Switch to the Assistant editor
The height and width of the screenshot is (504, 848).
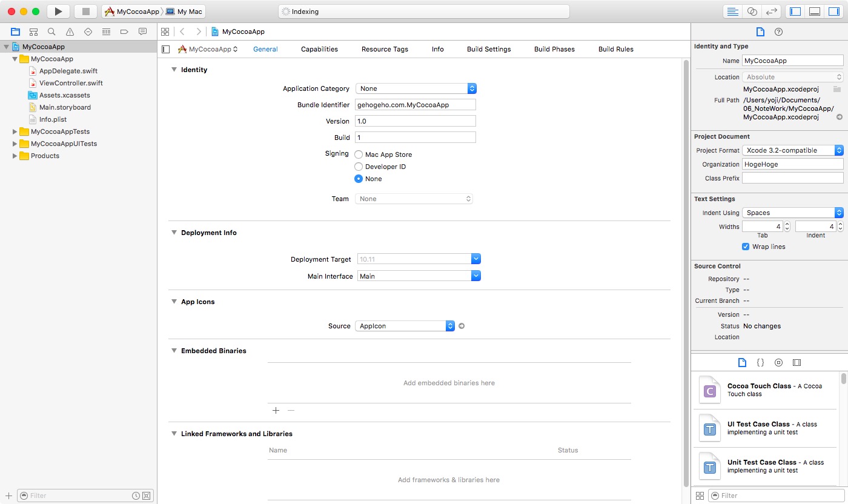pyautogui.click(x=752, y=12)
